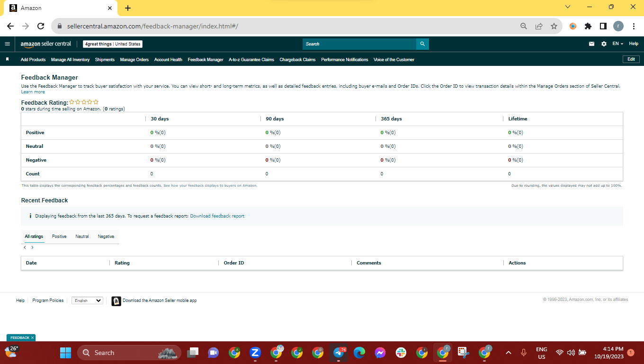Switch to the Positive feedback tab
Viewport: 644px width, 364px height.
59,237
